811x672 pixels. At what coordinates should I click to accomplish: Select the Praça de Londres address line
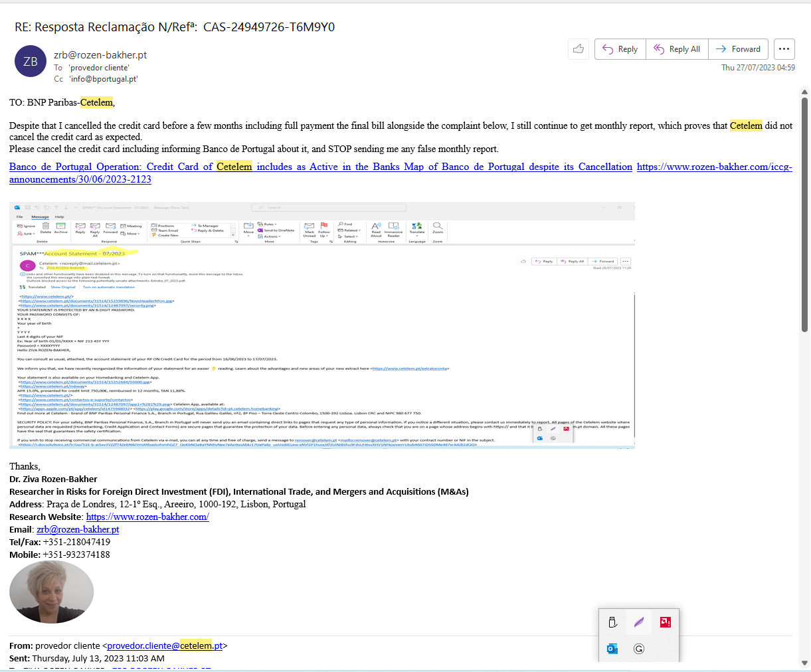pyautogui.click(x=157, y=504)
